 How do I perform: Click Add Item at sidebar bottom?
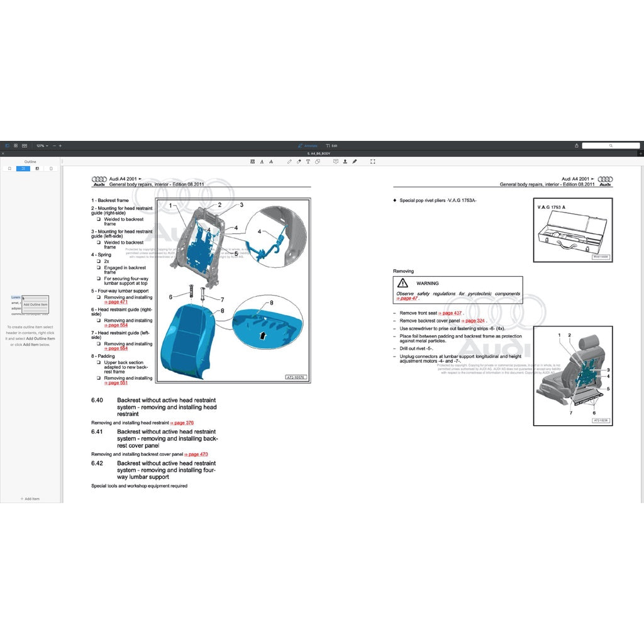tap(30, 499)
